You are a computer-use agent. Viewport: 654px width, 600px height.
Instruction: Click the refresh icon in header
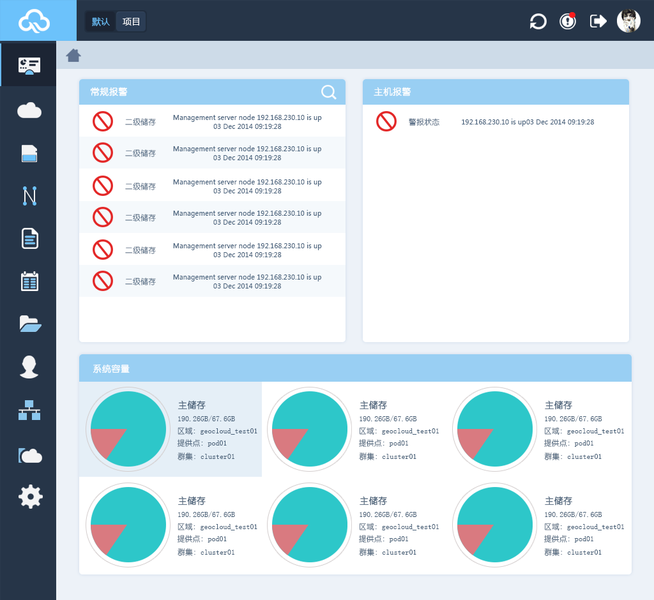[x=538, y=22]
